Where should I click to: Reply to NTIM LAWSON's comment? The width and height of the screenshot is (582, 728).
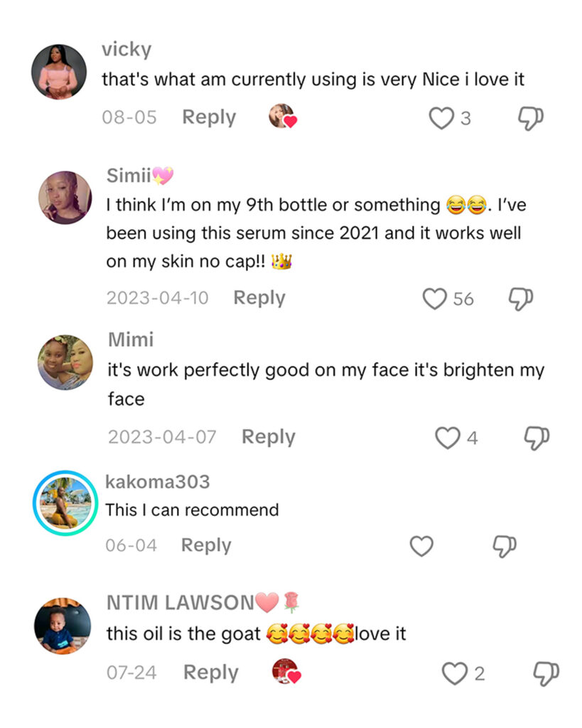210,672
